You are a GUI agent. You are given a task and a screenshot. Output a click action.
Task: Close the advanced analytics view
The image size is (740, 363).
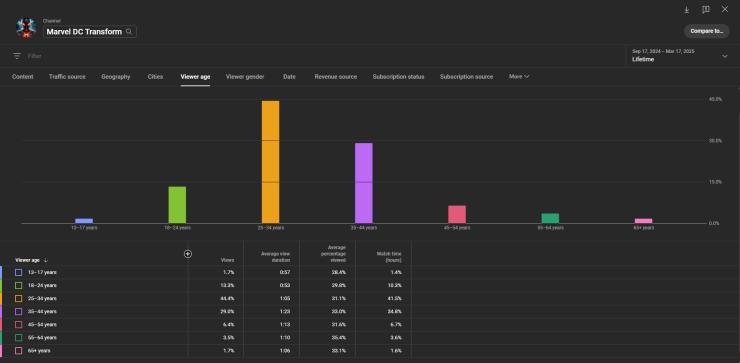click(x=724, y=9)
